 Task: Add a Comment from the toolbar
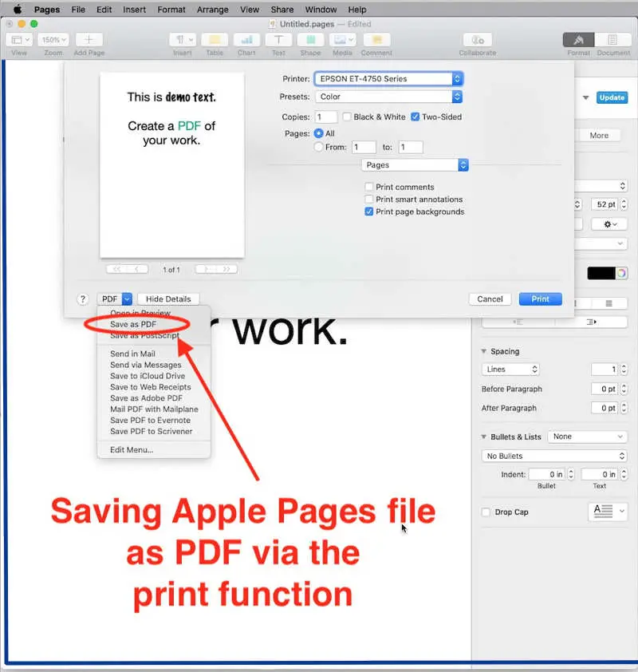pyautogui.click(x=376, y=40)
